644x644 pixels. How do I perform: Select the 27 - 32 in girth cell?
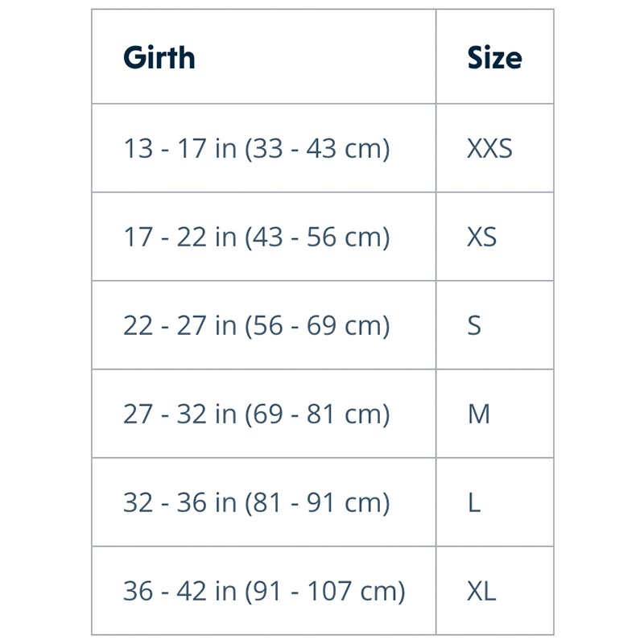264,414
